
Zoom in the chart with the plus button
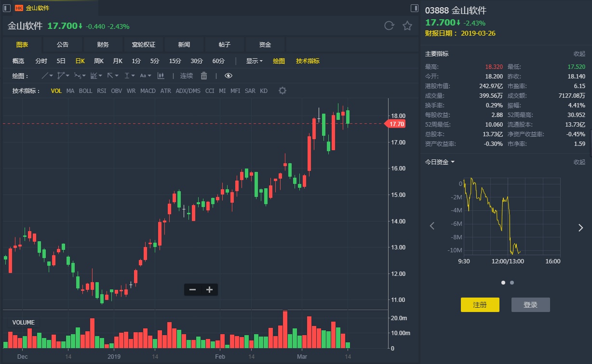point(209,289)
